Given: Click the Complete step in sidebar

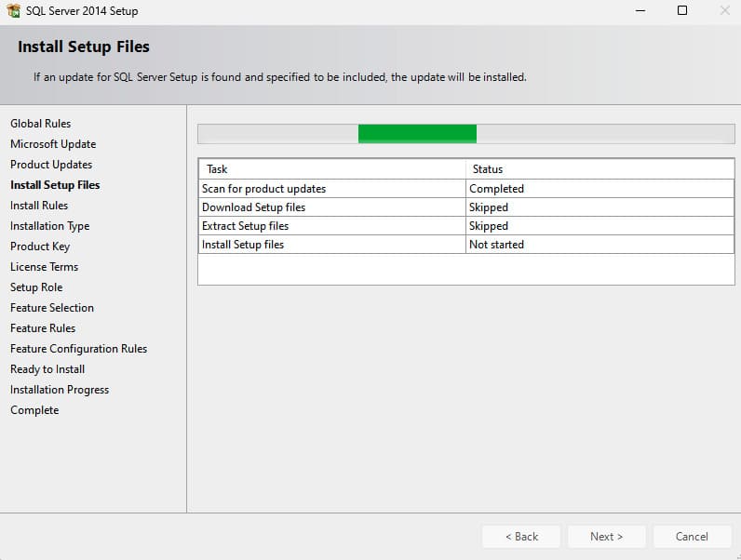Looking at the screenshot, I should (34, 410).
